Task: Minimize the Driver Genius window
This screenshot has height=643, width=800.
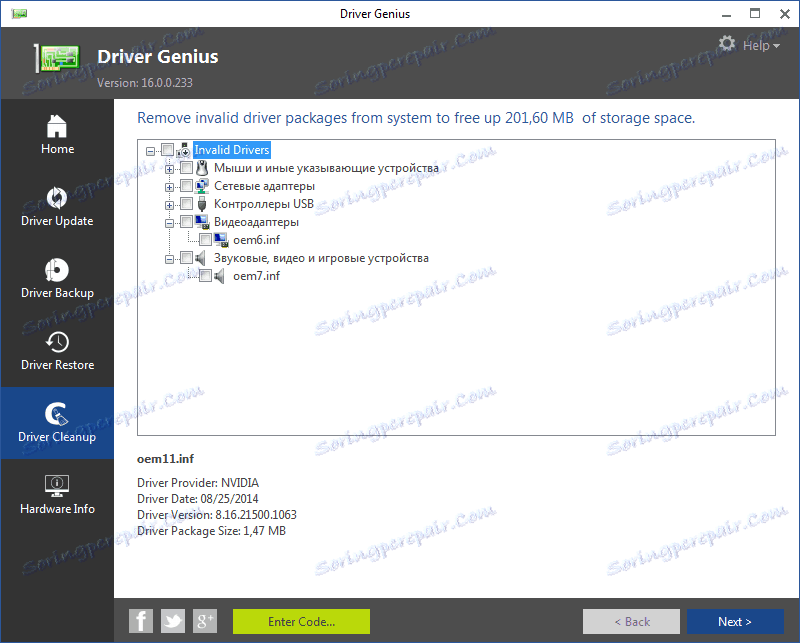Action: click(727, 14)
